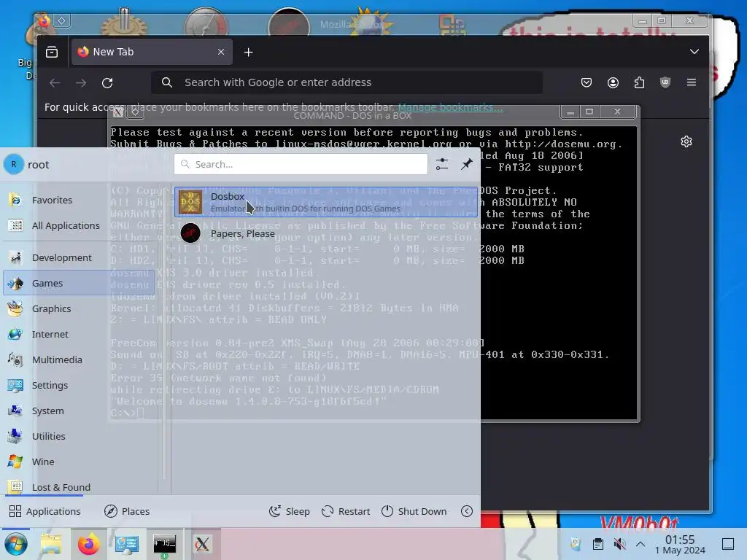Reload the Firefox page

[107, 83]
